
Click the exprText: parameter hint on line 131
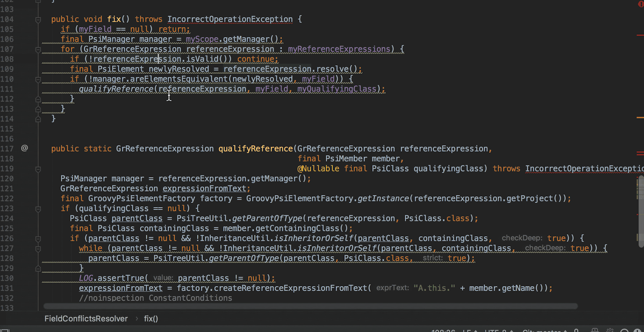click(392, 288)
